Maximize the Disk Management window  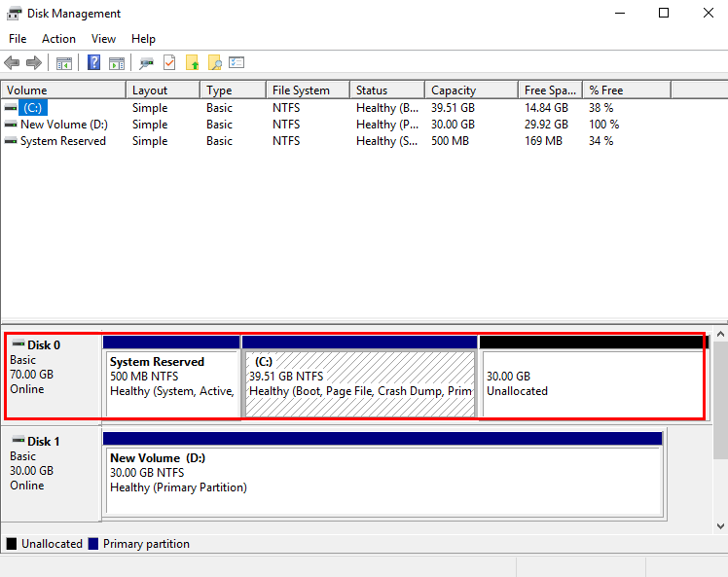664,13
